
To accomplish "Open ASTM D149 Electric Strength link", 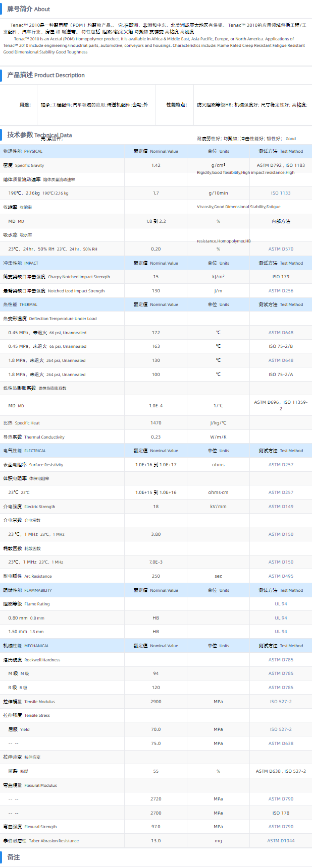I will [x=281, y=507].
